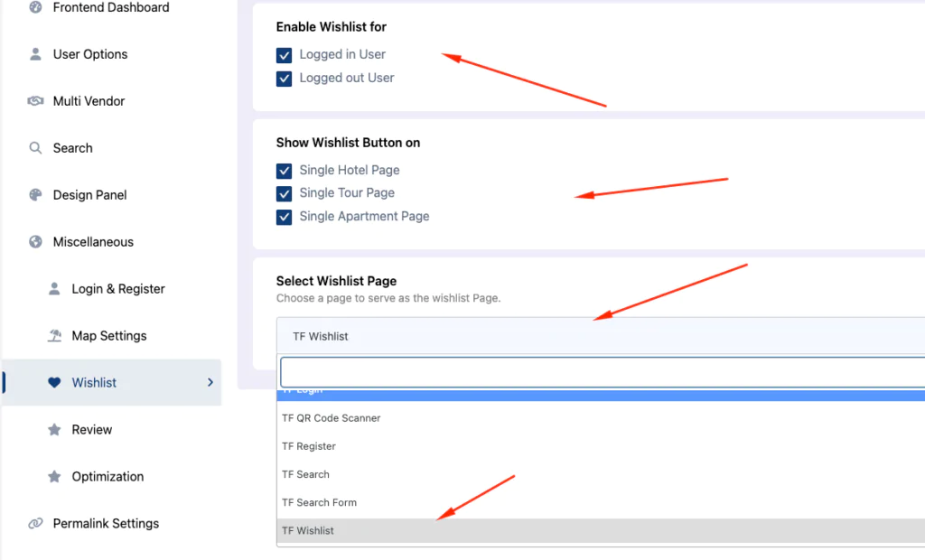Choose TF Search Form option
This screenshot has width=925, height=560.
[x=601, y=503]
